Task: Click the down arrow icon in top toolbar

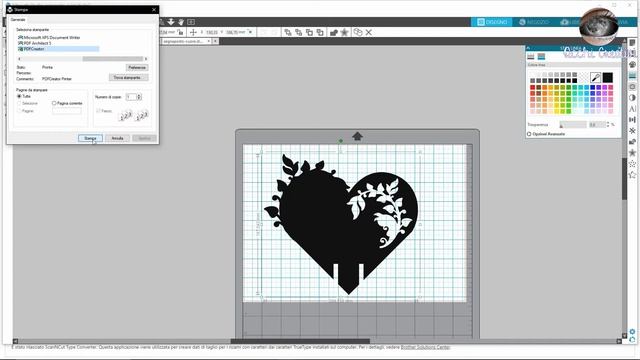Action: [x=171, y=22]
